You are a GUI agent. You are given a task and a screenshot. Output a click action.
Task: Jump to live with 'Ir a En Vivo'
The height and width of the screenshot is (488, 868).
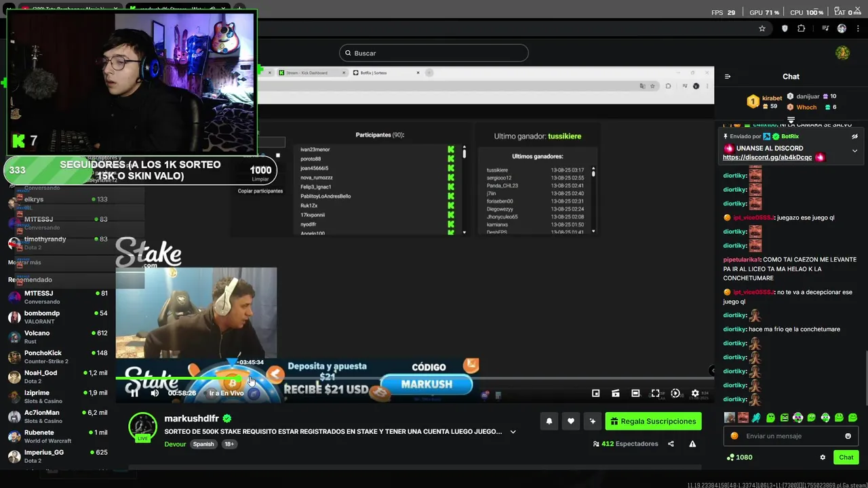point(226,393)
